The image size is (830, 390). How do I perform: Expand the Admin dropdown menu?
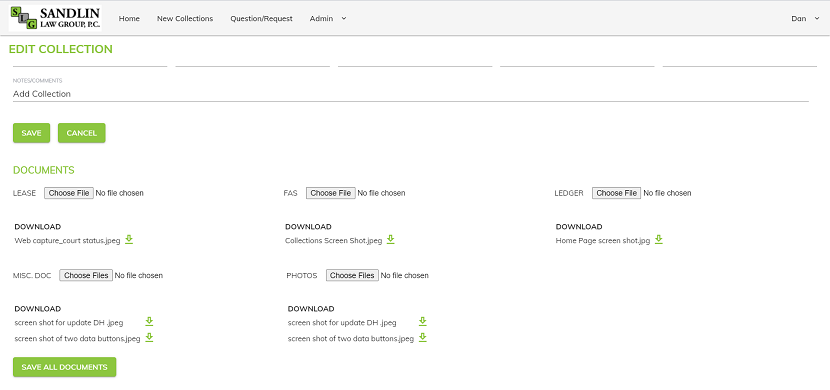coord(328,19)
